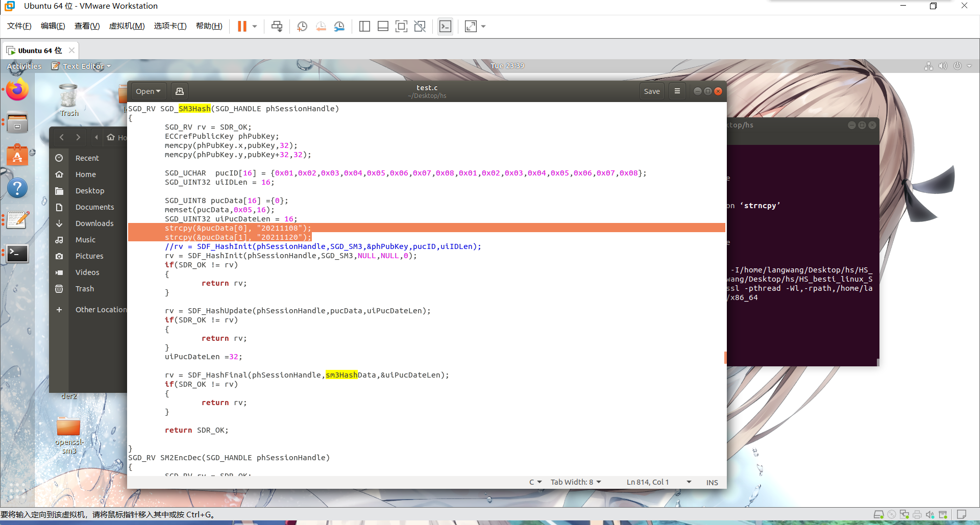Open the Tab Width: 8 dropdown
The image size is (980, 525).
click(576, 482)
